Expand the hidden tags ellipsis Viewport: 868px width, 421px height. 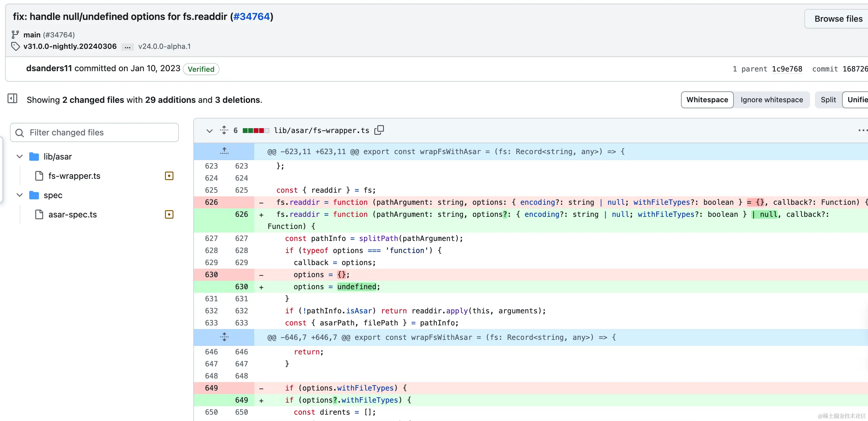(127, 47)
